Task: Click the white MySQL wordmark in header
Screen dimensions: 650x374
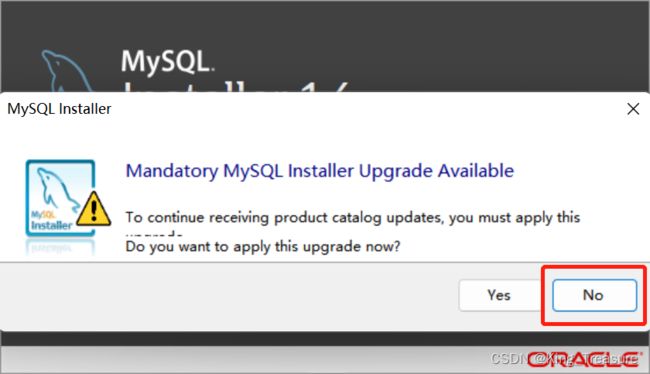Action: point(167,62)
